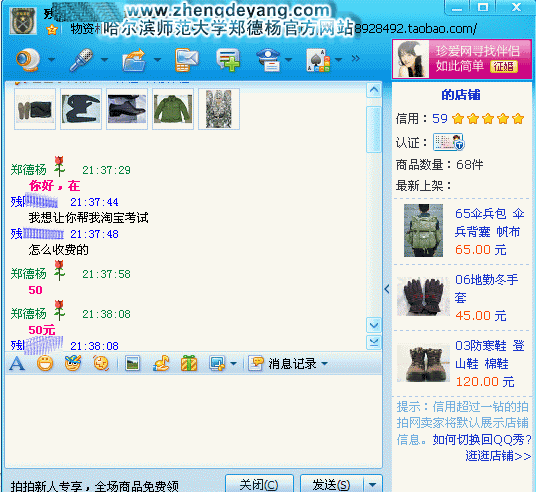Open the police report icon

coord(269,60)
